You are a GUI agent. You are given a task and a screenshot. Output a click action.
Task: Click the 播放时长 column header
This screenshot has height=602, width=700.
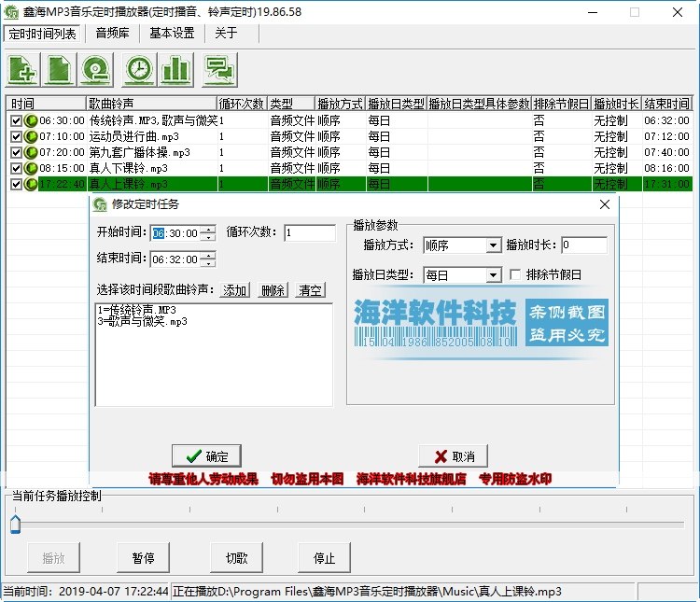617,104
